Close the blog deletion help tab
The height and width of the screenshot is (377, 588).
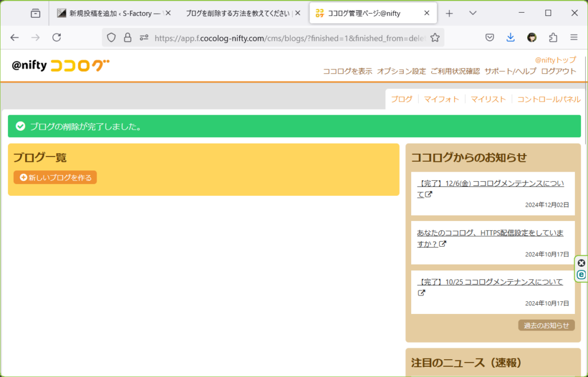298,13
